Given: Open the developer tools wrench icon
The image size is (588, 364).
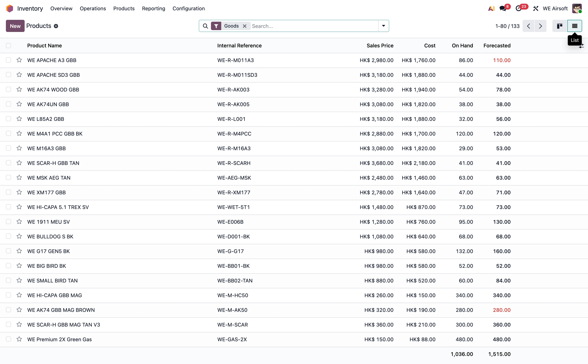Looking at the screenshot, I should click(535, 8).
